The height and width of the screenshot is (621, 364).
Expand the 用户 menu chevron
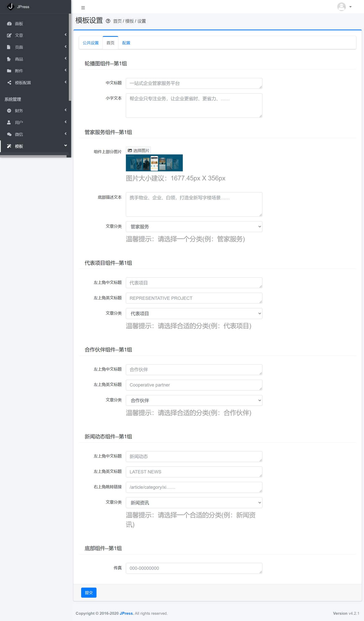[66, 122]
